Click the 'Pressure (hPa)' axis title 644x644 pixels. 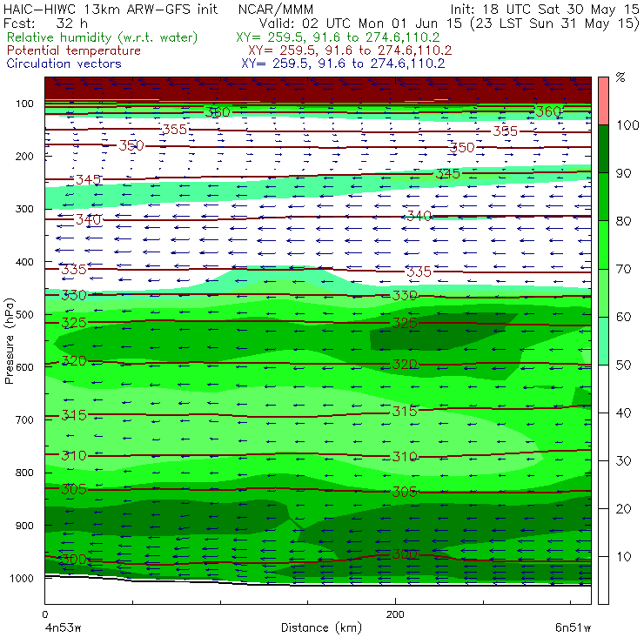click(9, 341)
